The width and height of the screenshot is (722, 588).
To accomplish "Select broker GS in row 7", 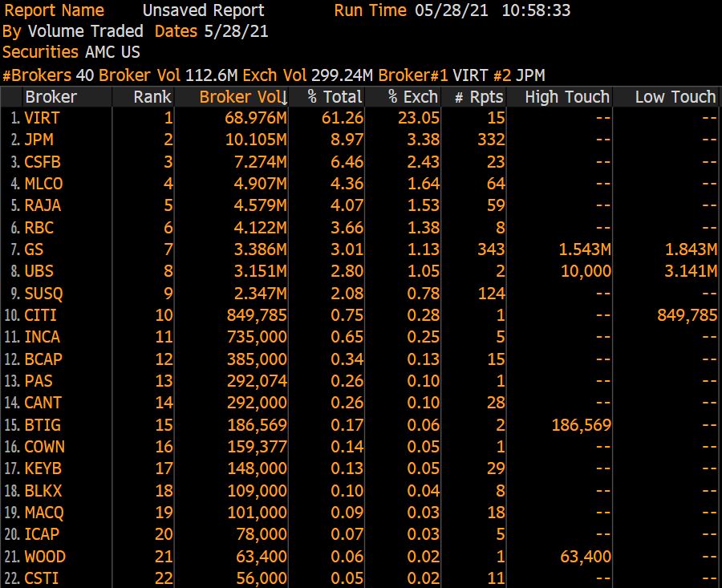I will [x=34, y=249].
